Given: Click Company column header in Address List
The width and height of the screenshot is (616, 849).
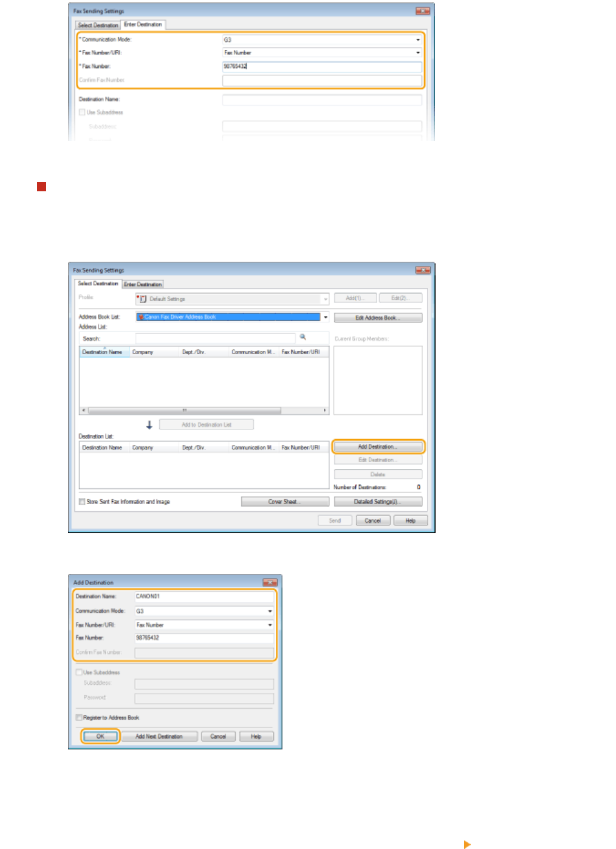Looking at the screenshot, I should [x=154, y=352].
